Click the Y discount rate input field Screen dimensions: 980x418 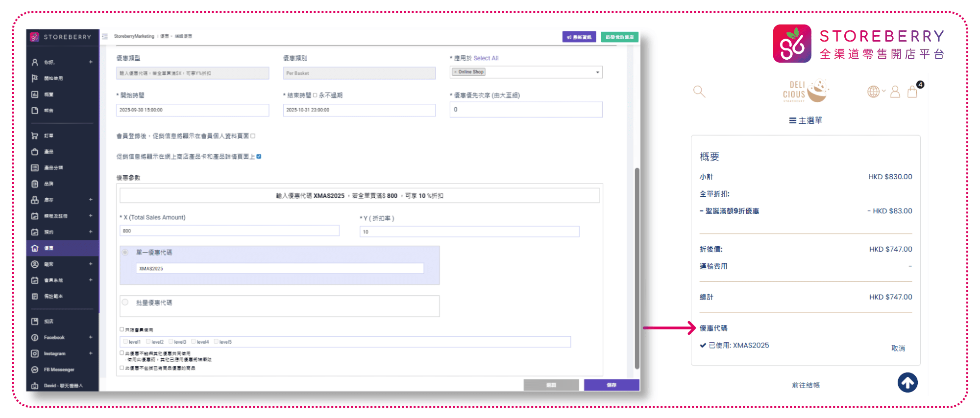coord(469,232)
